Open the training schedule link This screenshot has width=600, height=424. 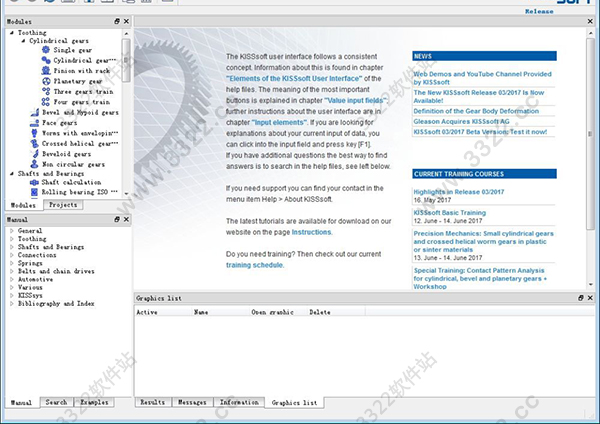(x=254, y=265)
